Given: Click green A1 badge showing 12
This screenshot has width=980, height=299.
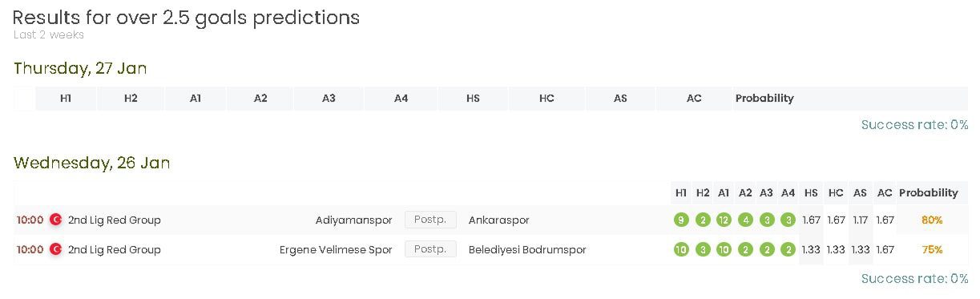Looking at the screenshot, I should [x=724, y=220].
